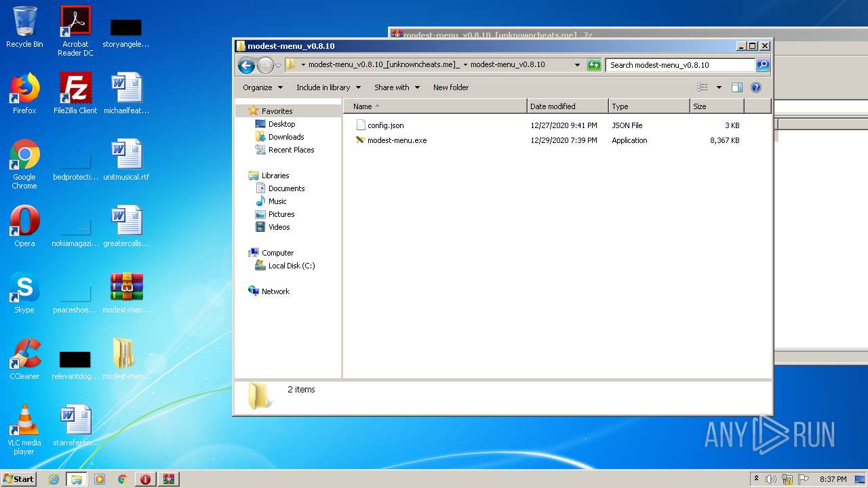This screenshot has height=488, width=868.
Task: Open Downloads in Favorites
Action: coord(286,137)
